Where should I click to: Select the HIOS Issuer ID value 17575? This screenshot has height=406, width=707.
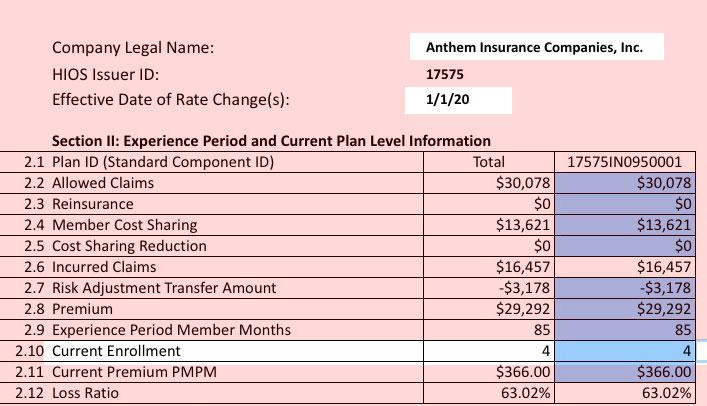coord(445,74)
